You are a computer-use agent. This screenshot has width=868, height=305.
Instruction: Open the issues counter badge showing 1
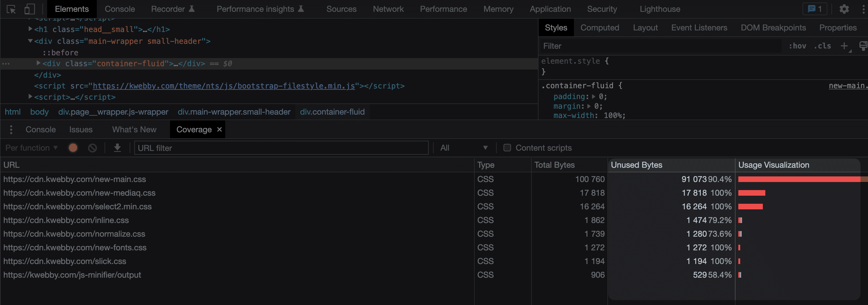814,9
